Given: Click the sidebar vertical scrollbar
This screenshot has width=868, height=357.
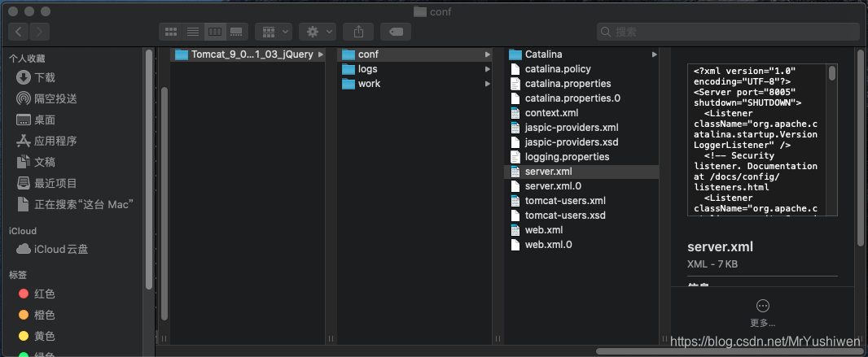Looking at the screenshot, I should (148, 169).
